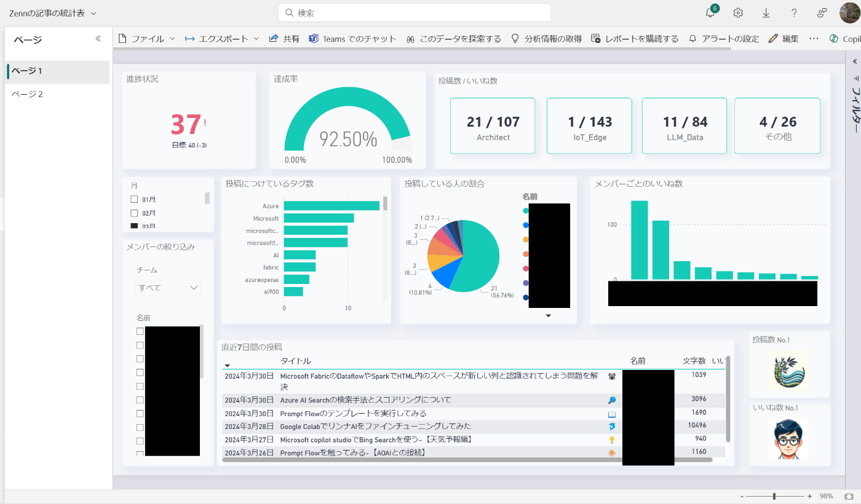Screen dimensions: 861x504
Task: Tick the 02月 checkbox
Action: (134, 213)
